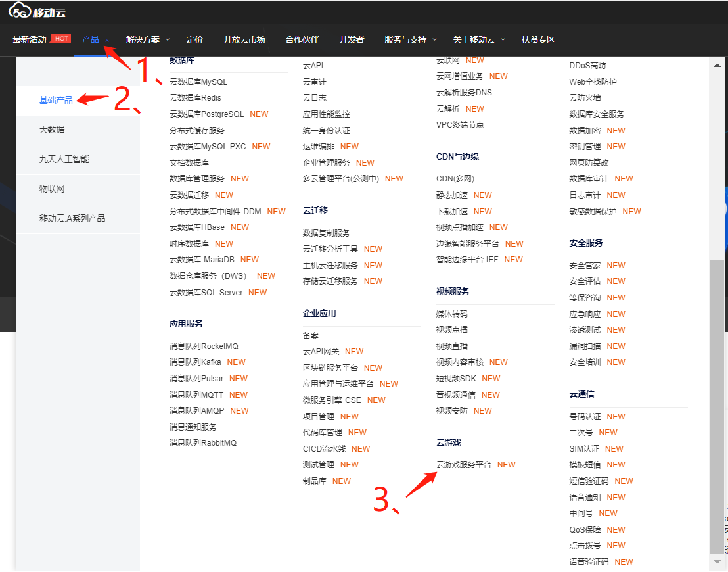Select the 大数据 category tab

[52, 130]
